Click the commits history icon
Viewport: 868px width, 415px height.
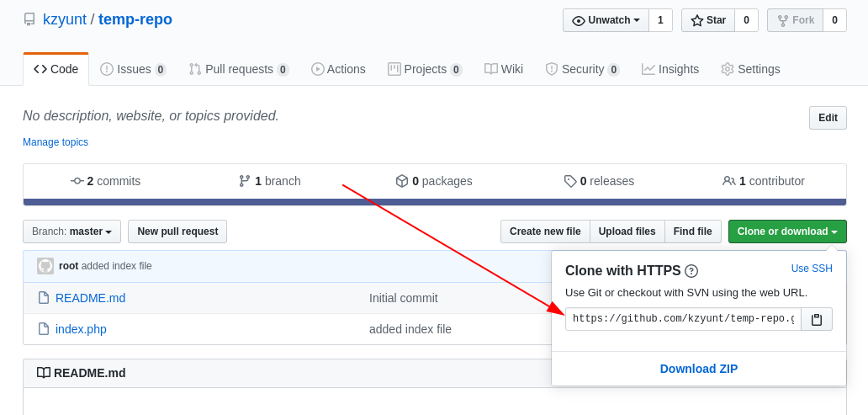(x=77, y=181)
